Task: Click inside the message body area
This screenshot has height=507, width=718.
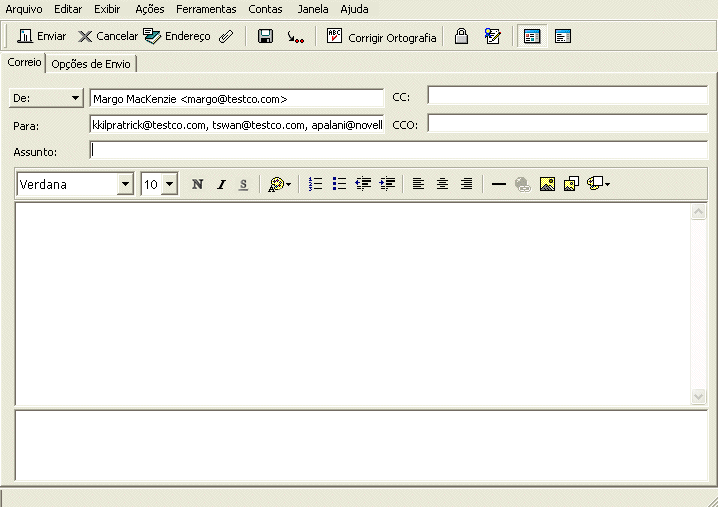Action: coord(353,304)
